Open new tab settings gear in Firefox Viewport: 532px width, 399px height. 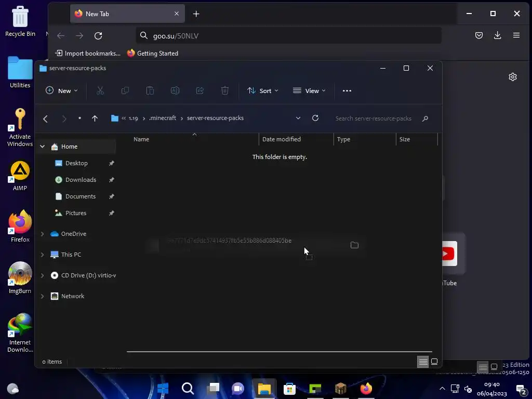pyautogui.click(x=513, y=77)
